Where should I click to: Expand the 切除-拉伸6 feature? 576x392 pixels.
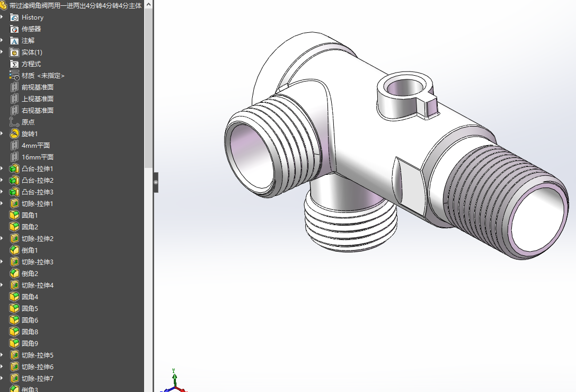tap(2, 367)
